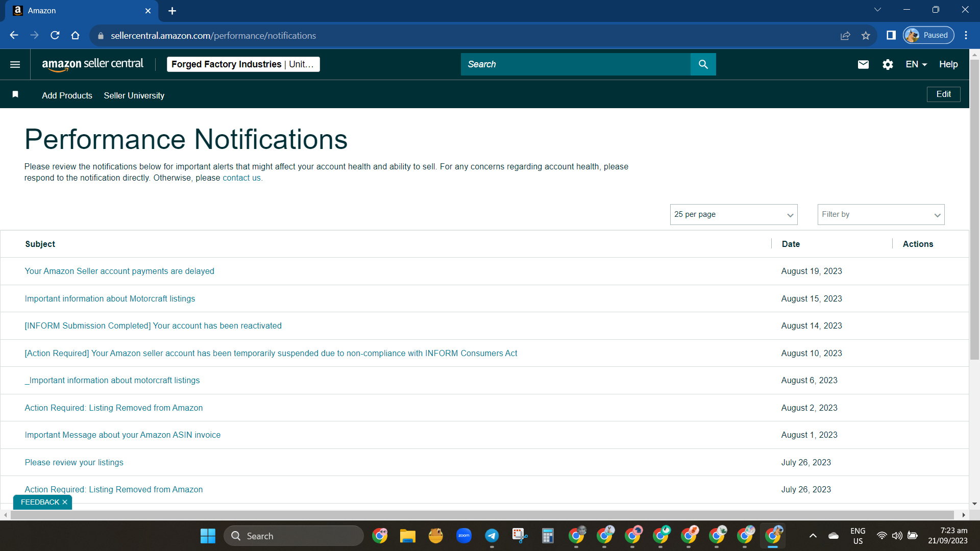Open Seller University in the favorites bar

134,95
